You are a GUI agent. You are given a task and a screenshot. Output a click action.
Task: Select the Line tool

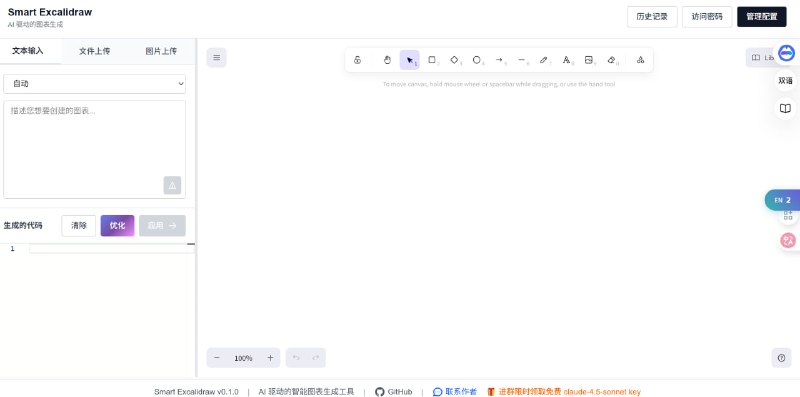(521, 60)
